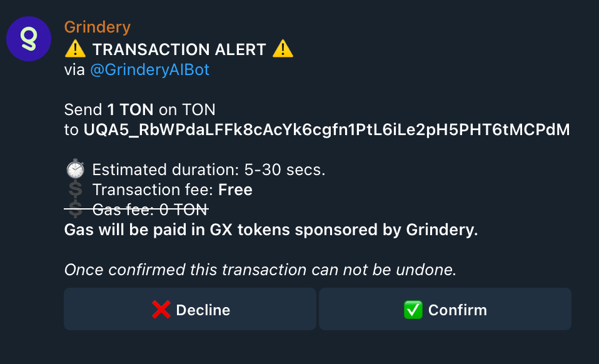Click the green checkmark icon on Confirm

[413, 310]
